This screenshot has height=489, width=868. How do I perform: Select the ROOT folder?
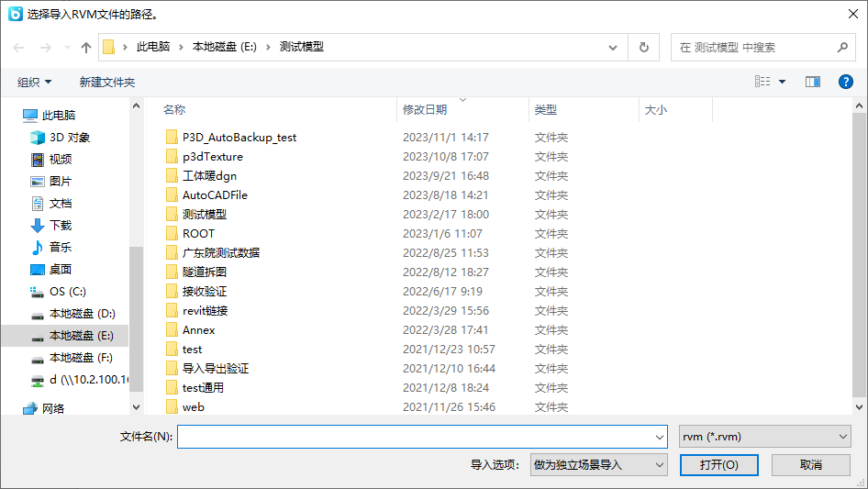198,234
